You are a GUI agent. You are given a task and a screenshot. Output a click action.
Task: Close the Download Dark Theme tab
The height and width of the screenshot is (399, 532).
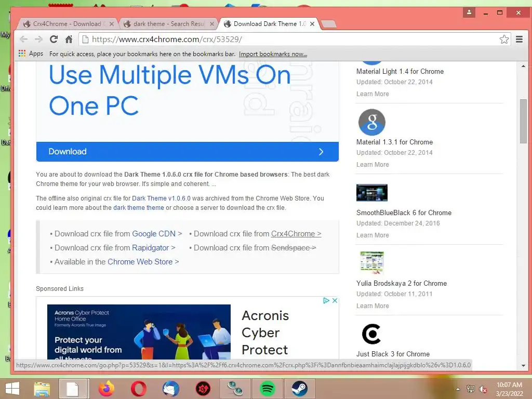(x=312, y=24)
